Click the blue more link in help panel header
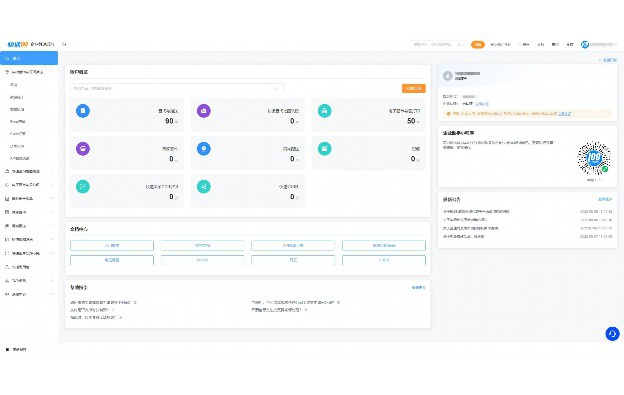The width and height of the screenshot is (624, 395). pos(418,287)
